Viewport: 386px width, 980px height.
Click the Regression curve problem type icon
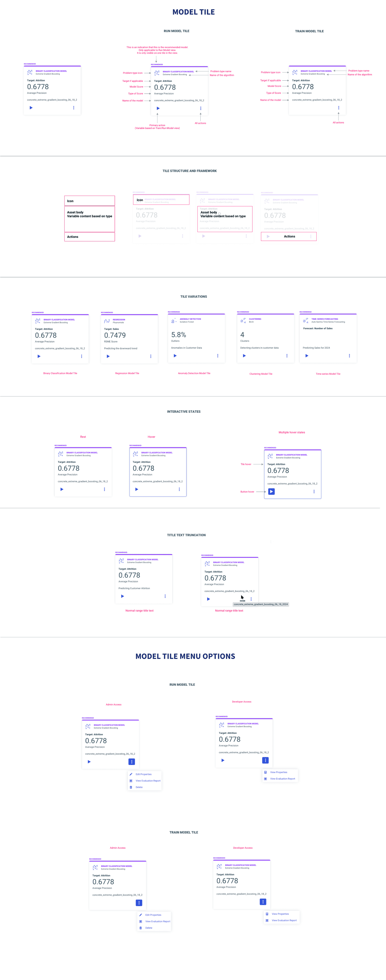pyautogui.click(x=107, y=321)
